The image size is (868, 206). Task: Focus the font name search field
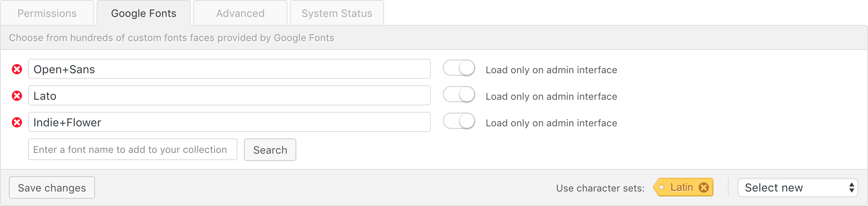click(133, 149)
